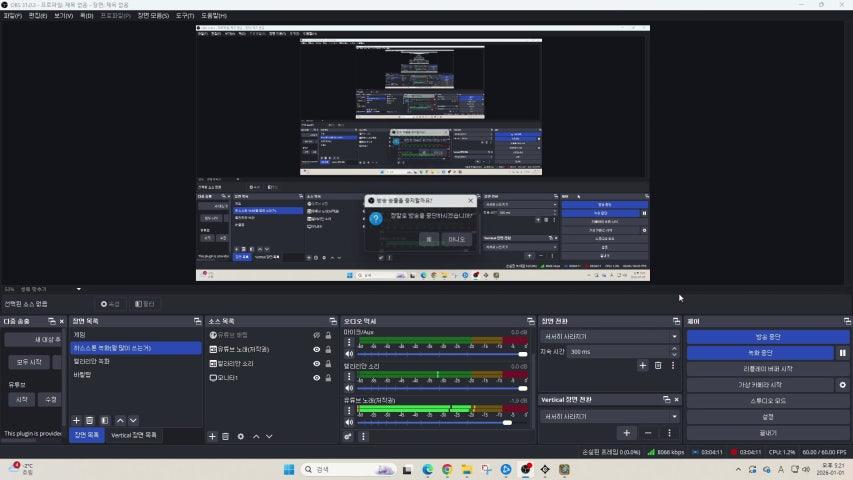Image resolution: width=853 pixels, height=480 pixels.
Task: Toggle lock on 발라리안 소리 source
Action: coord(328,364)
